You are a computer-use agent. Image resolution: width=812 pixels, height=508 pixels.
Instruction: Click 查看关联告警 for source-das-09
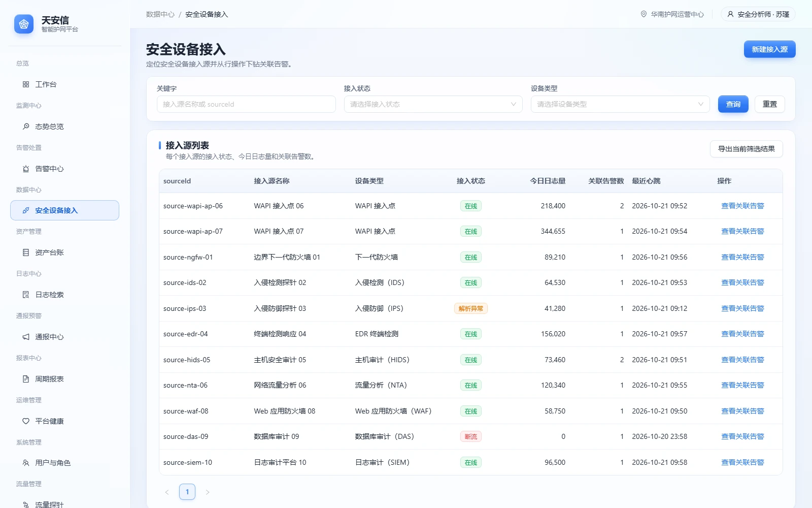742,436
